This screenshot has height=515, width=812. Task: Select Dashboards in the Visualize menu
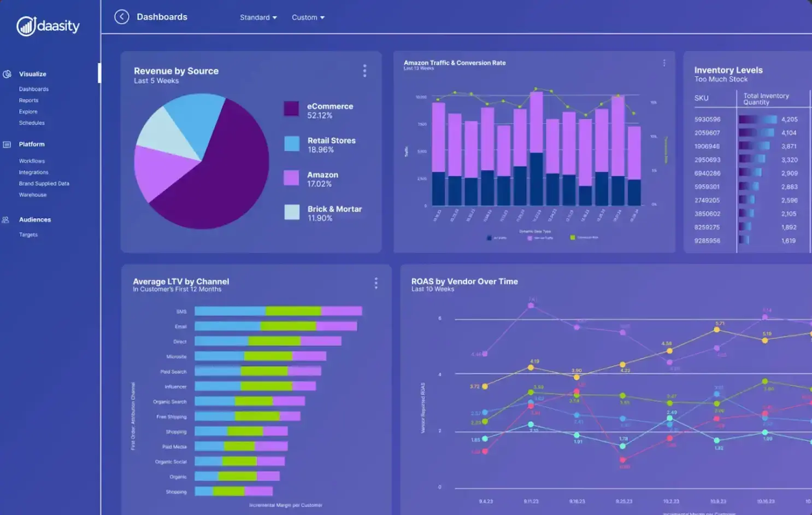click(x=33, y=89)
